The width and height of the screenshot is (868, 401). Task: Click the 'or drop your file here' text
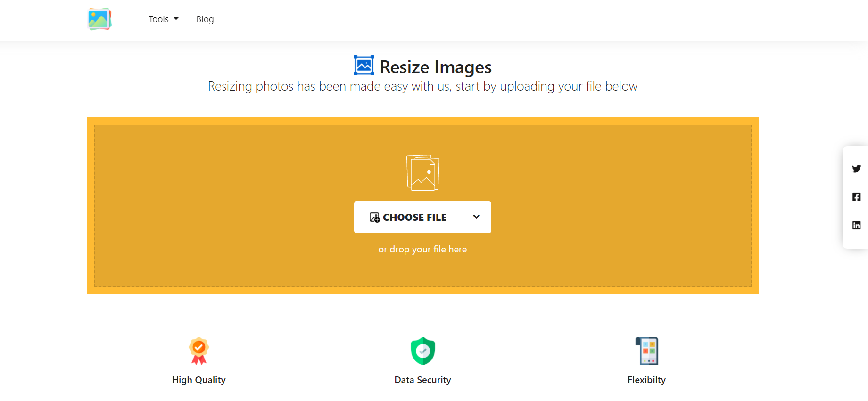(422, 249)
